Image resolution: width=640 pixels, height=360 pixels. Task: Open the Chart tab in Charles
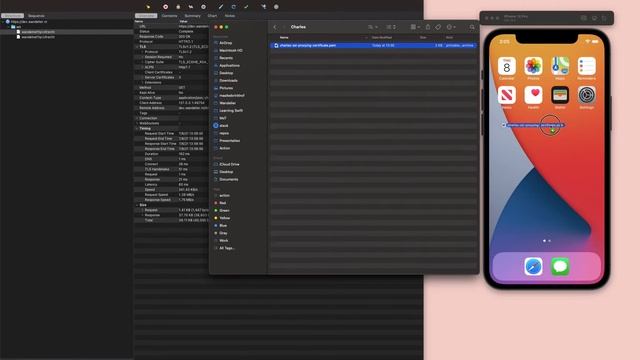(212, 16)
